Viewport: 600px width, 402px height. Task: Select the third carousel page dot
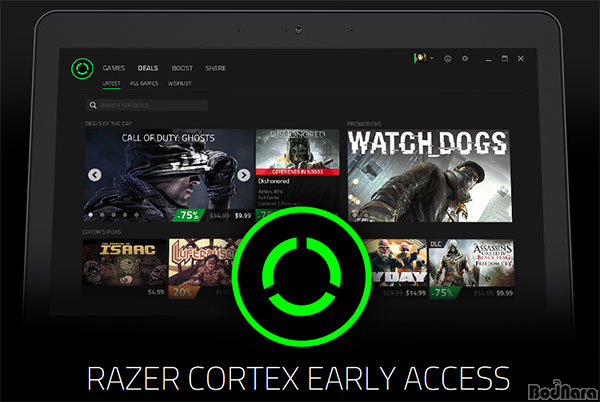[x=114, y=215]
